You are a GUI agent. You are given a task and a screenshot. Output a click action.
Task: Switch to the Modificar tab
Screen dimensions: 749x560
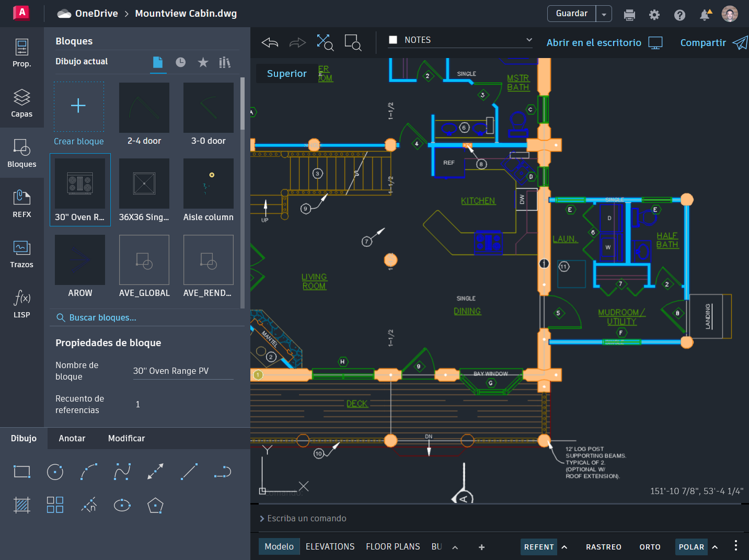[x=126, y=438]
